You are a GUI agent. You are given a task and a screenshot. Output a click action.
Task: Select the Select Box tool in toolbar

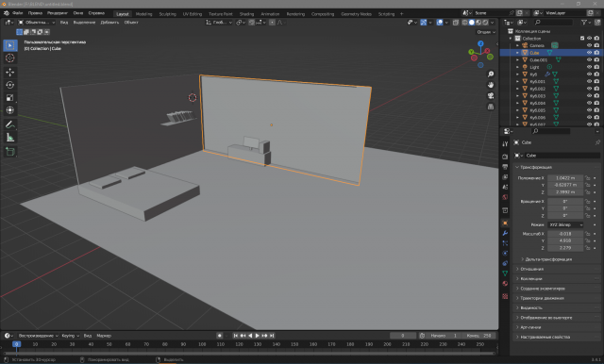[10, 45]
